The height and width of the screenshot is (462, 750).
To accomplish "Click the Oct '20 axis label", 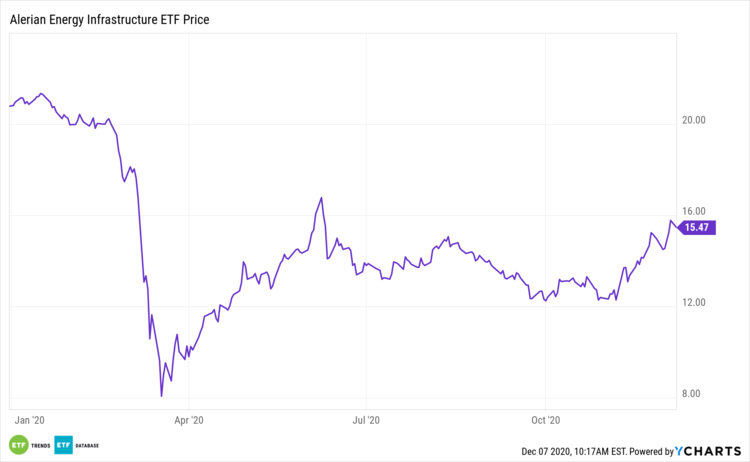I will pyautogui.click(x=545, y=421).
